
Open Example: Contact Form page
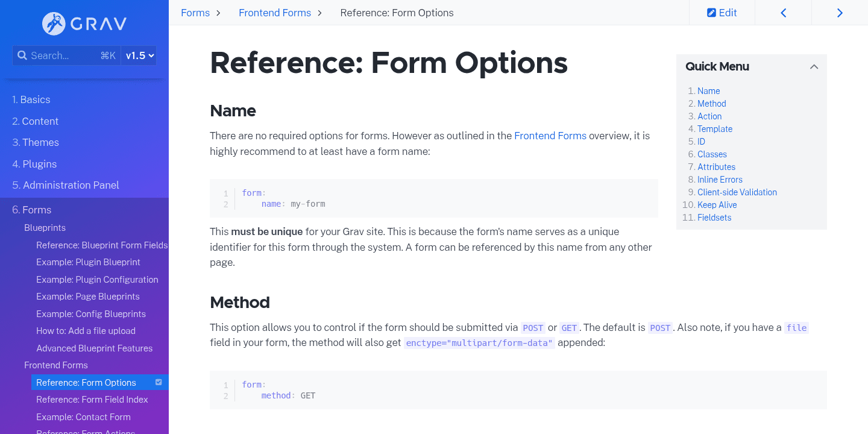(x=83, y=417)
